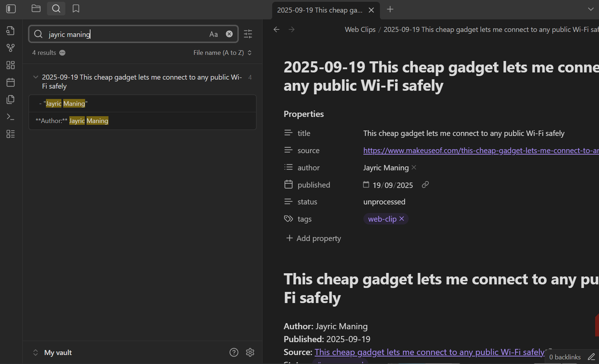
Task: Clear the search query with the × icon
Action: pyautogui.click(x=229, y=34)
